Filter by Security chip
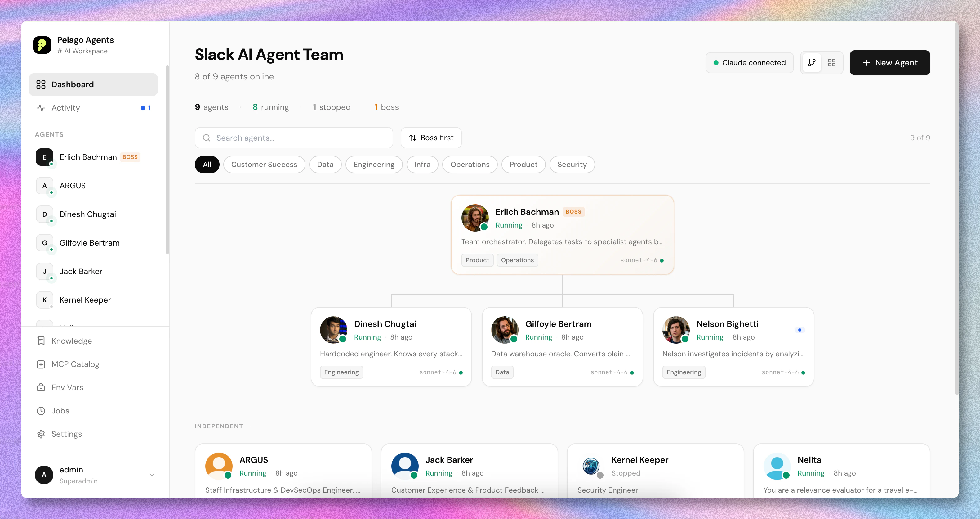Screen dimensions: 980x519 coord(572,165)
